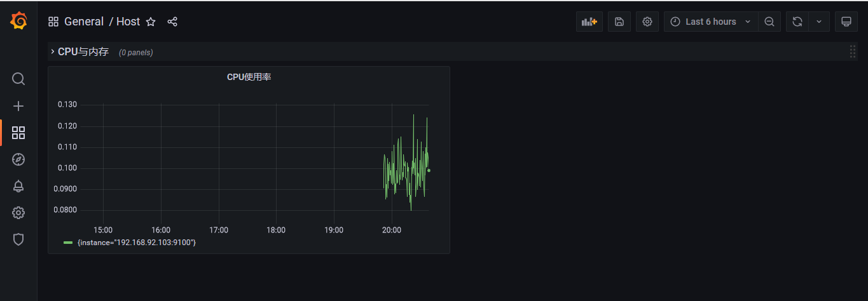Open the Explore compass icon

(18, 159)
